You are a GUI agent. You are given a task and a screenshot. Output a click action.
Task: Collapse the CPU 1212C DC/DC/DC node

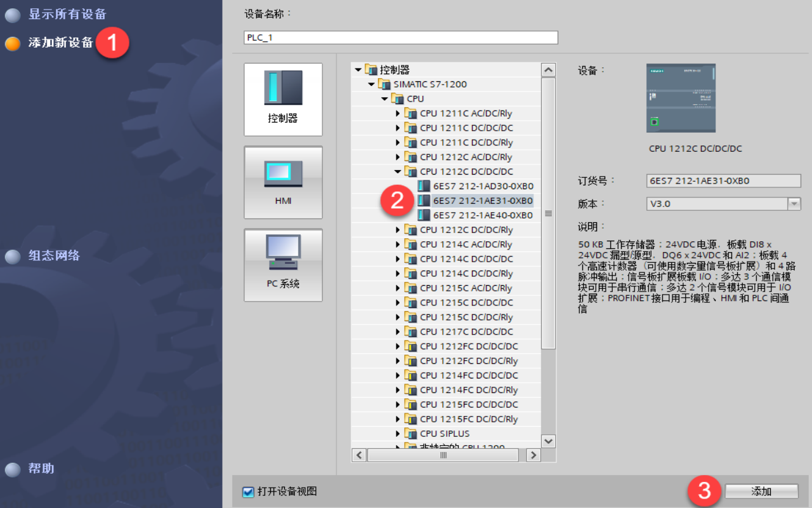398,171
